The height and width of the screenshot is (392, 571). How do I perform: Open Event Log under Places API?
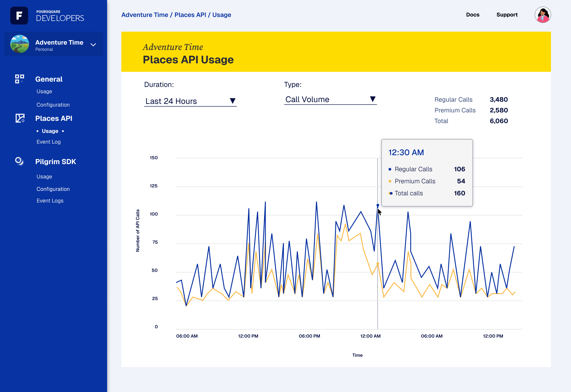coord(49,142)
